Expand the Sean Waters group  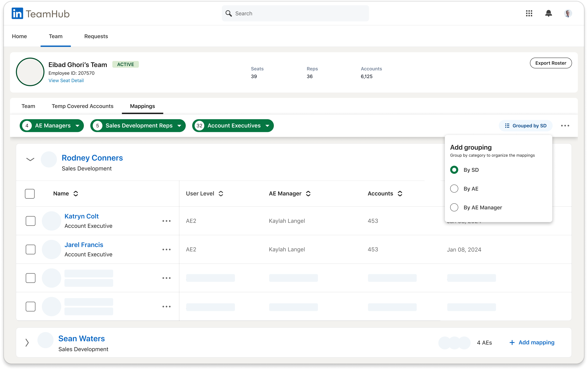[27, 343]
